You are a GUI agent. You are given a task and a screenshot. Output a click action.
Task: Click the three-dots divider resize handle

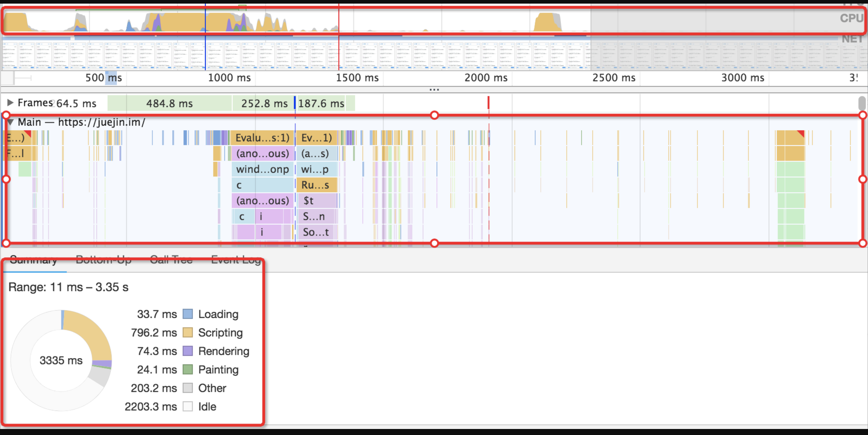click(434, 89)
